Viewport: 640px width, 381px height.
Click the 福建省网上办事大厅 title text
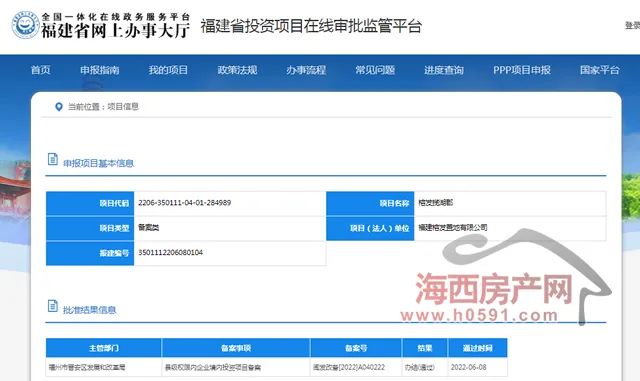click(116, 31)
